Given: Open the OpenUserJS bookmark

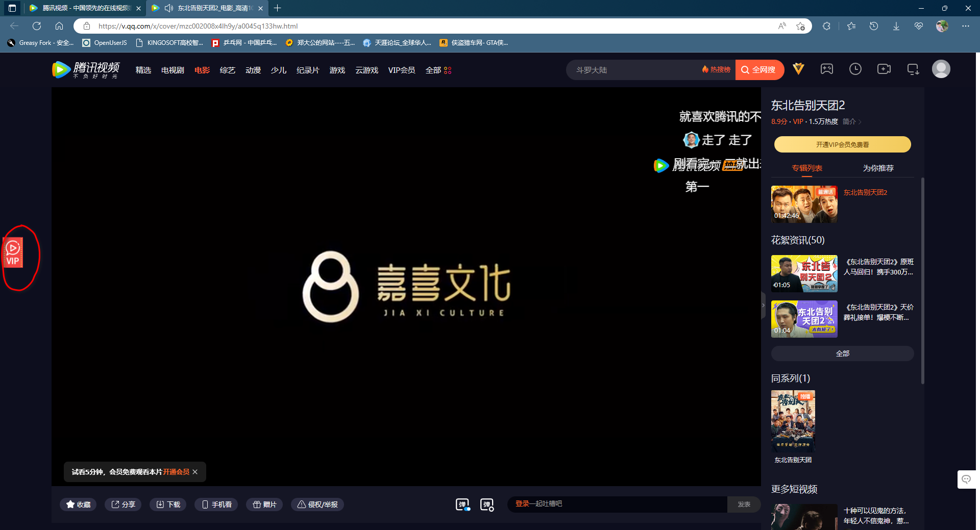Looking at the screenshot, I should [105, 43].
